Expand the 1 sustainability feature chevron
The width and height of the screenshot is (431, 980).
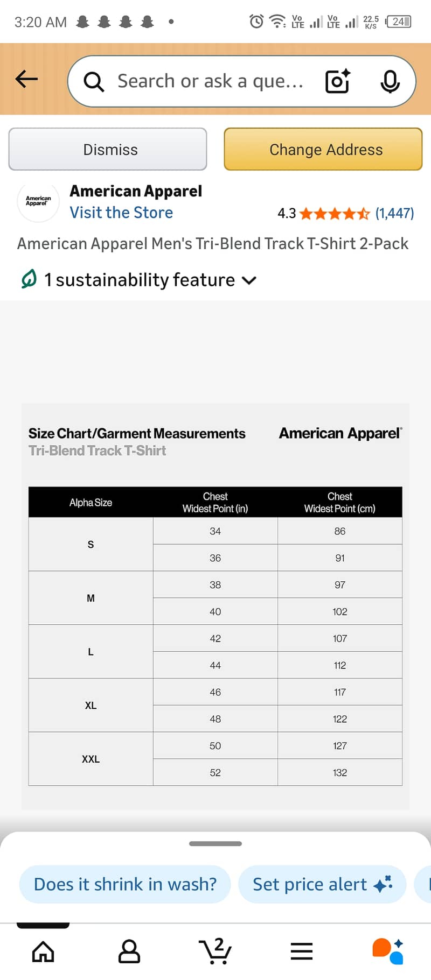[248, 280]
